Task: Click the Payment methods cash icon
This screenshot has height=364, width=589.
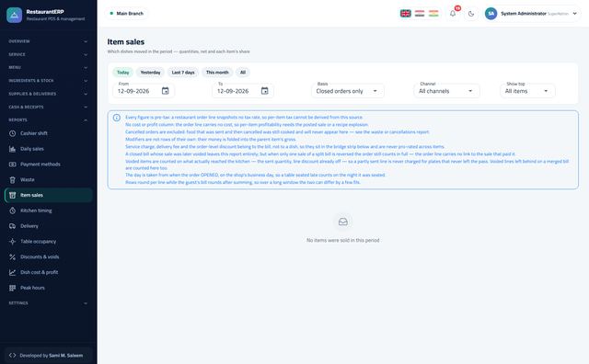Action: (x=12, y=164)
